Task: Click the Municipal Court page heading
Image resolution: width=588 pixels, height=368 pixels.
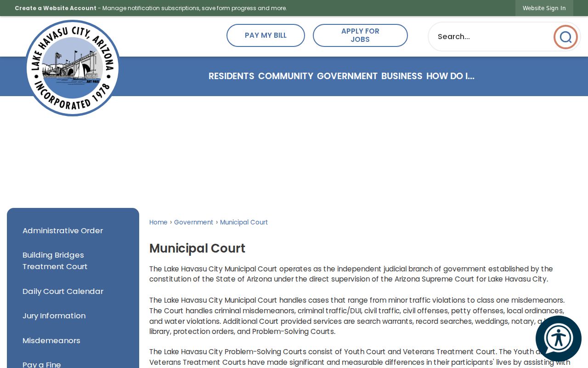Action: tap(198, 248)
